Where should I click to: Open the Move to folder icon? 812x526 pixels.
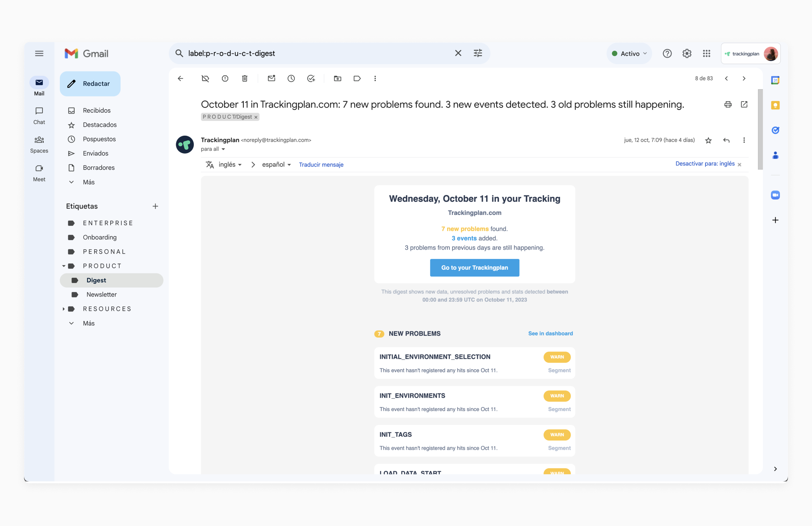(337, 79)
